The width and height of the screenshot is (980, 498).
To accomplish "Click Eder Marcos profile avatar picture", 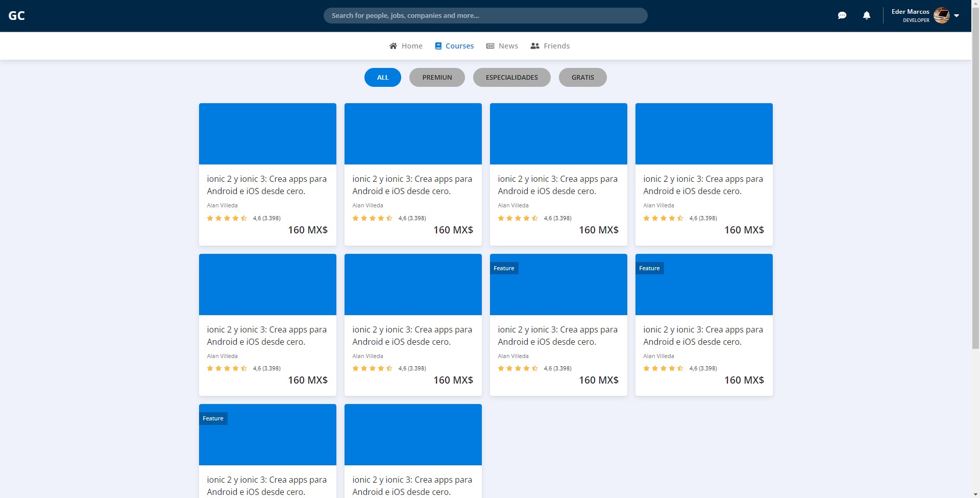I will pyautogui.click(x=942, y=15).
